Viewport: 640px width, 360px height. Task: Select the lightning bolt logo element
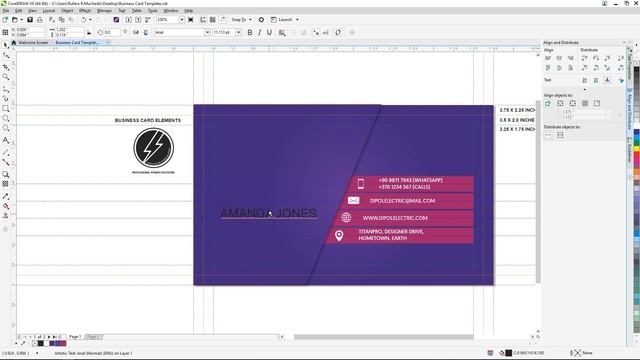click(153, 148)
